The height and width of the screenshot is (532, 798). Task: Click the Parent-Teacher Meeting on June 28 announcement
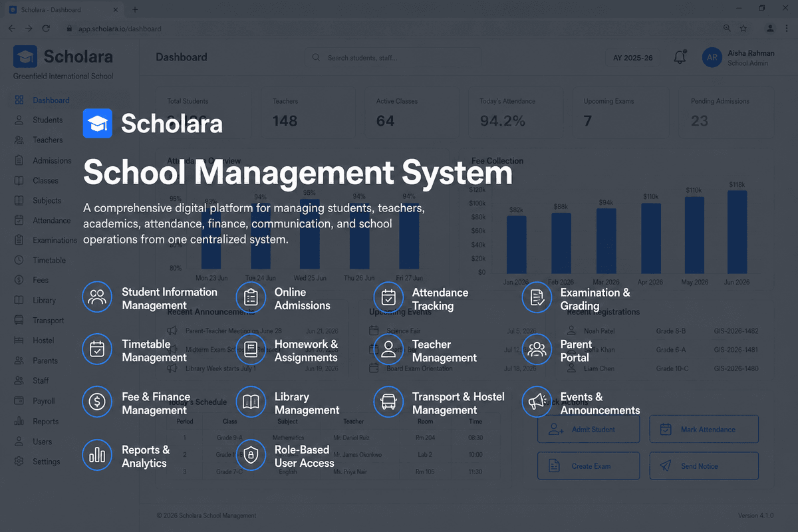click(x=233, y=331)
